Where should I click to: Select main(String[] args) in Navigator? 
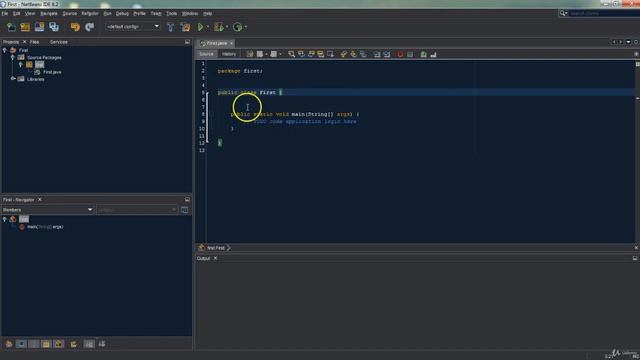click(x=45, y=227)
